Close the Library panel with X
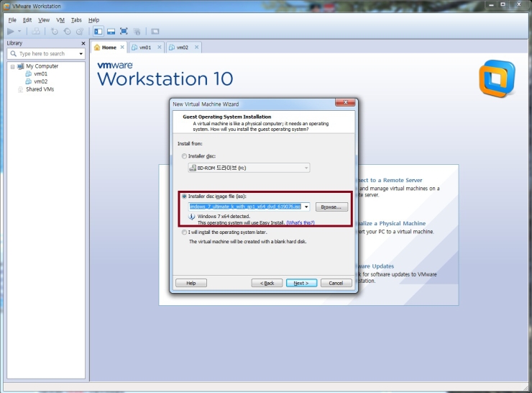 click(83, 43)
